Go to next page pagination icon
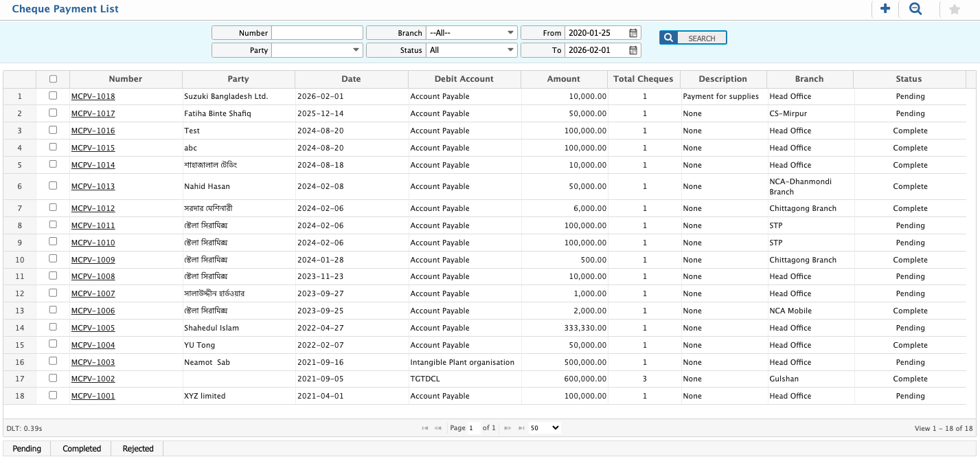 point(508,428)
